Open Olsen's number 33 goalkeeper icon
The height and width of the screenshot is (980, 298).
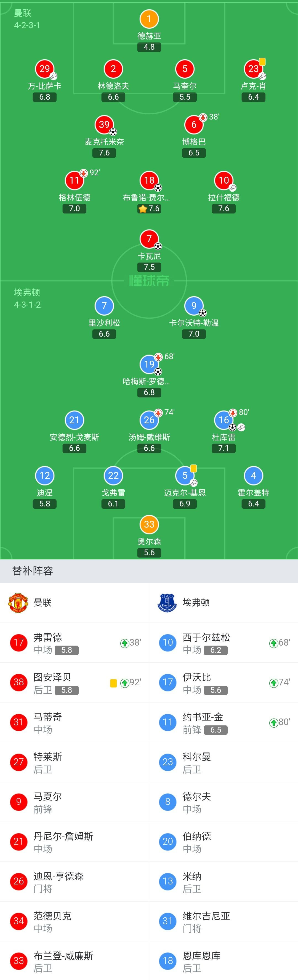149,524
